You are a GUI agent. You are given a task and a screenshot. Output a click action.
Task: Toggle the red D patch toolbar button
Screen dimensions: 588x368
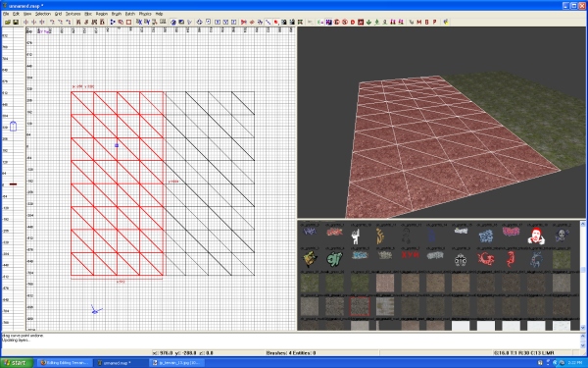click(x=353, y=23)
